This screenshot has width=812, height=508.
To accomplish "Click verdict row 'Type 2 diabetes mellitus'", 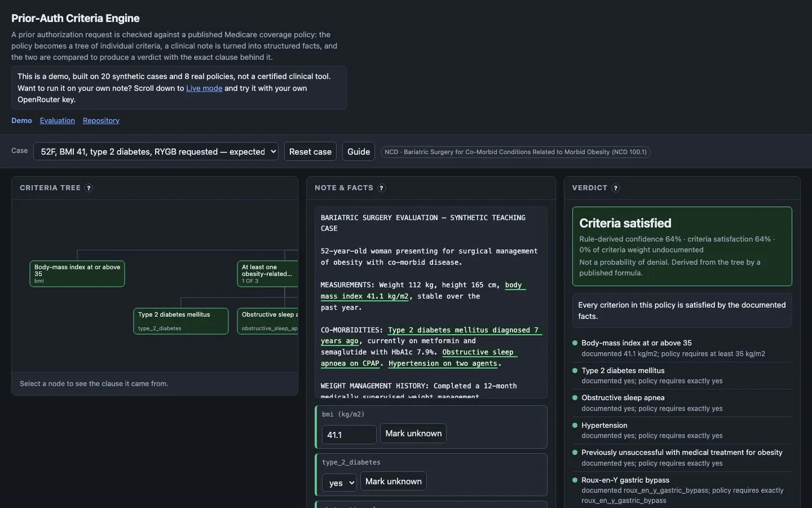I will click(x=682, y=375).
